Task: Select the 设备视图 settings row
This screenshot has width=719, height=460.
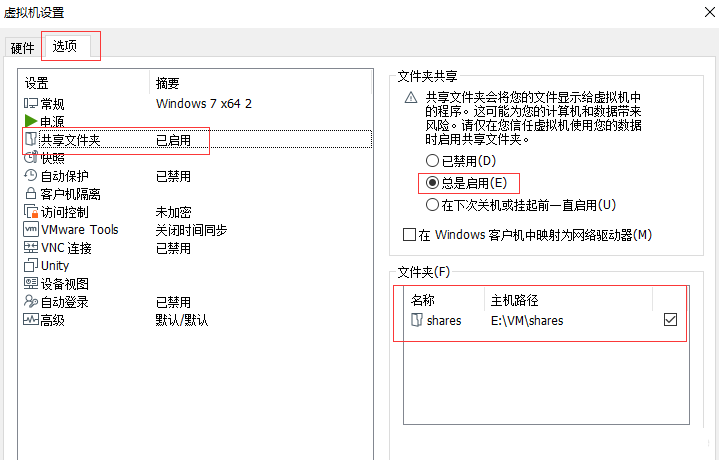Action: pos(196,283)
